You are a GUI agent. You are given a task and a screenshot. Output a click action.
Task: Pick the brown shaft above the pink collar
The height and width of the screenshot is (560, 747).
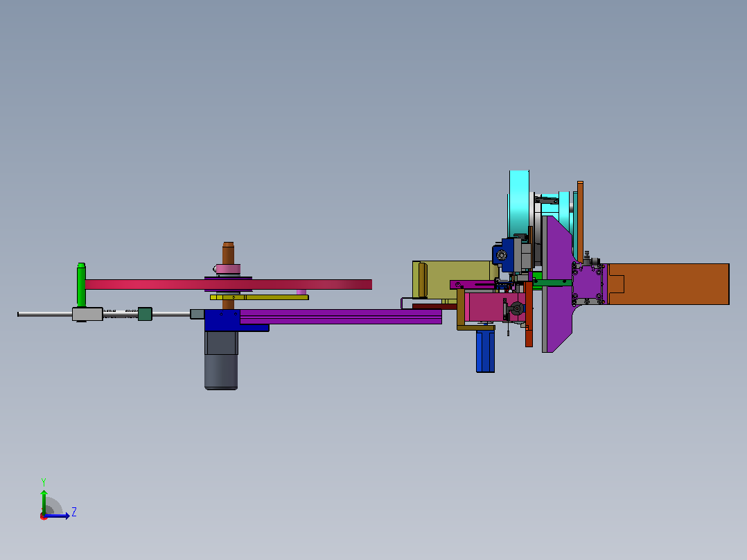228,253
